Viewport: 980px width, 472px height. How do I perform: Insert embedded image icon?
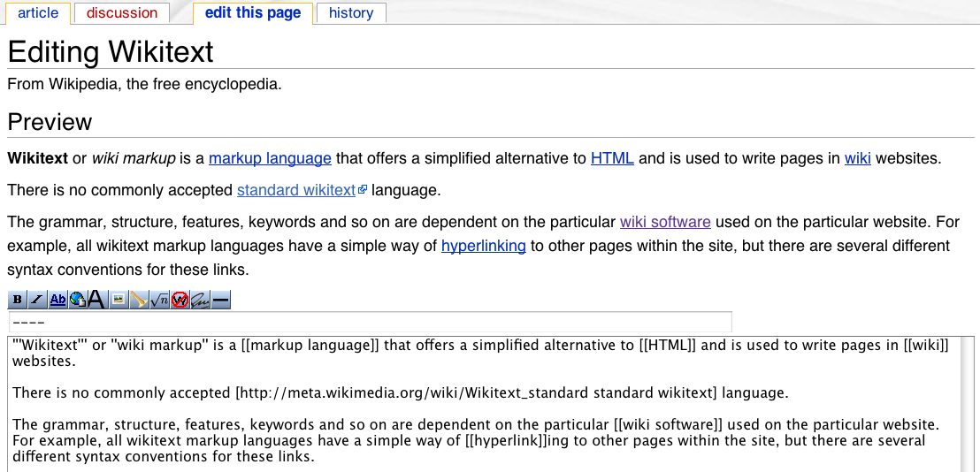pyautogui.click(x=119, y=300)
